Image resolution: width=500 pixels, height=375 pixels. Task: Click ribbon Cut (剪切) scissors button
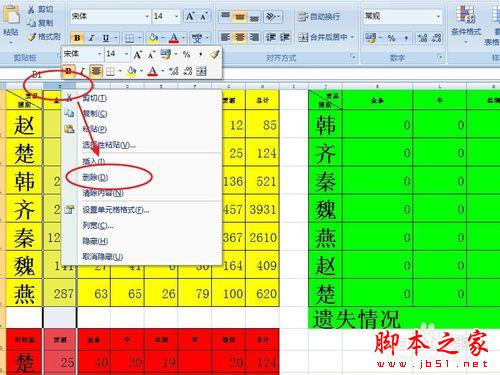[40, 9]
